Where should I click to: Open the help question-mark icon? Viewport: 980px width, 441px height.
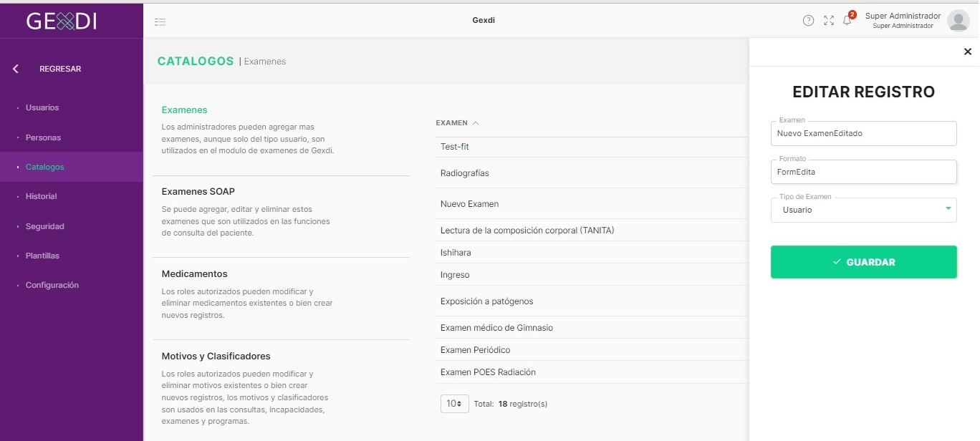tap(808, 21)
